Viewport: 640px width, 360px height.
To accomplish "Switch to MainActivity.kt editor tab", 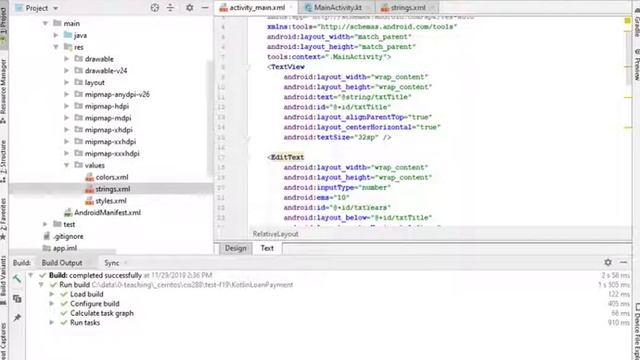I will (337, 8).
